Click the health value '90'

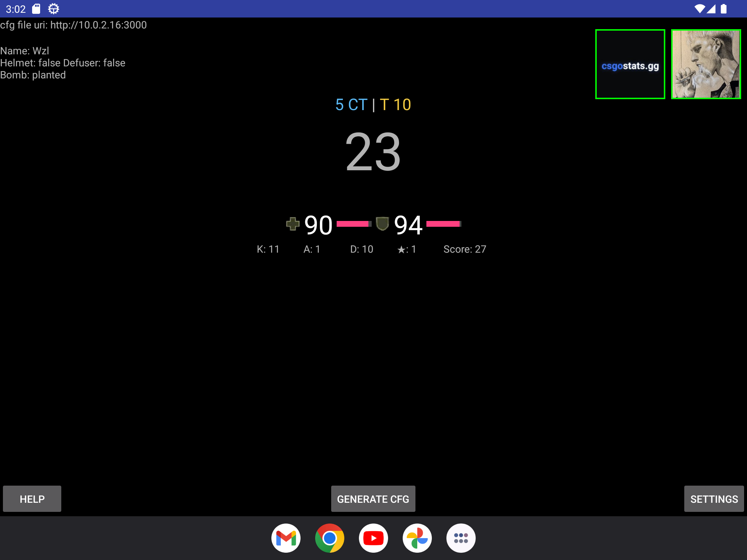click(x=318, y=225)
